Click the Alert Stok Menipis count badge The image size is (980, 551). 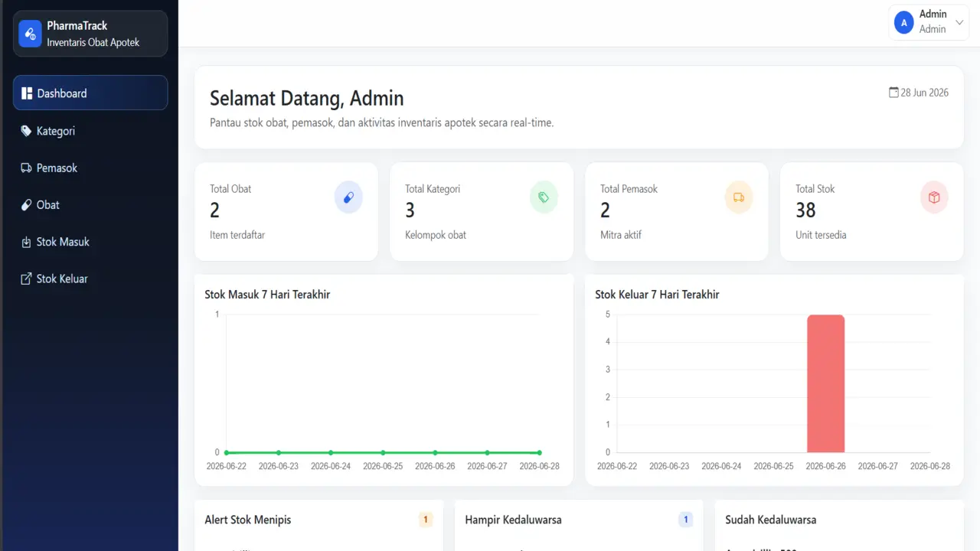point(426,520)
